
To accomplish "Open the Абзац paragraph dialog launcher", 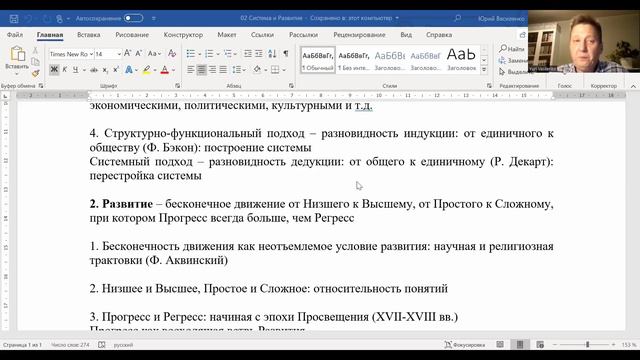I will (x=291, y=86).
